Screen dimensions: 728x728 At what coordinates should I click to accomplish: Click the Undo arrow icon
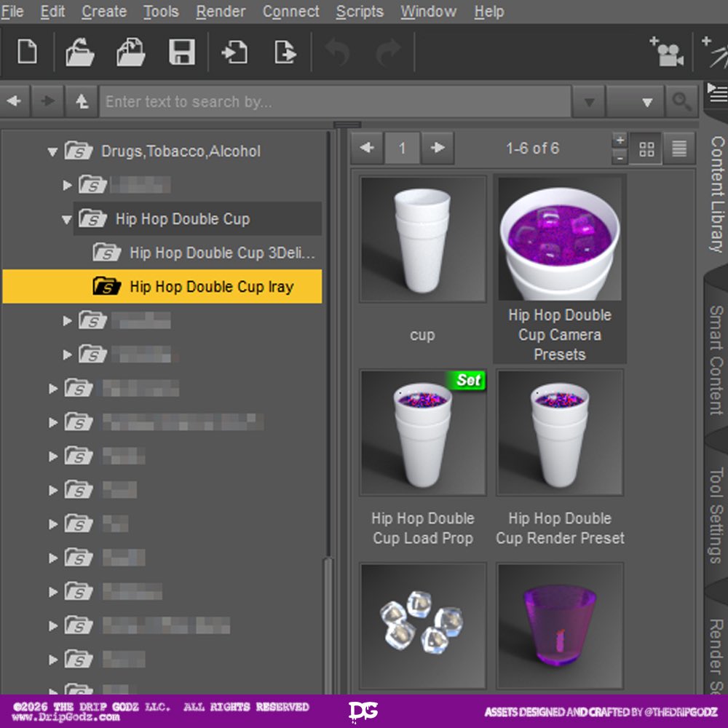[x=337, y=52]
